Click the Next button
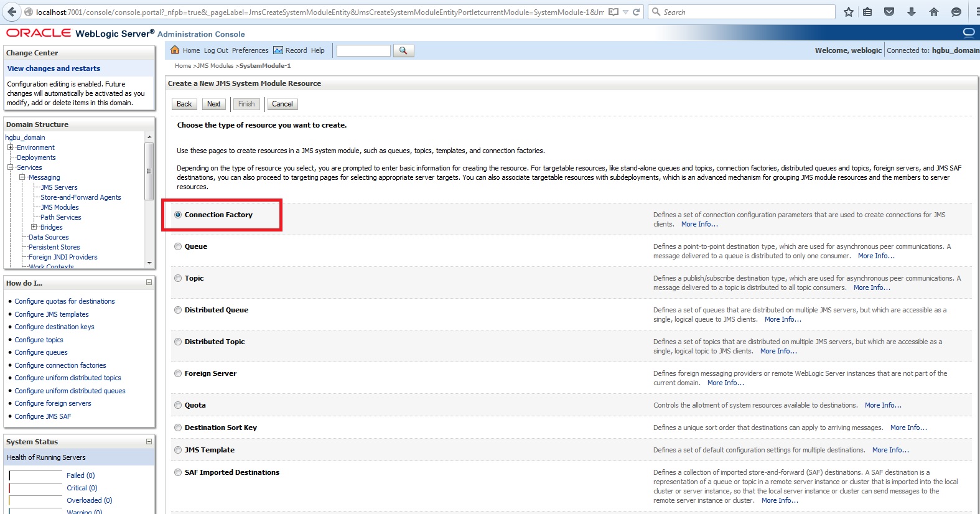980x514 pixels. point(213,104)
